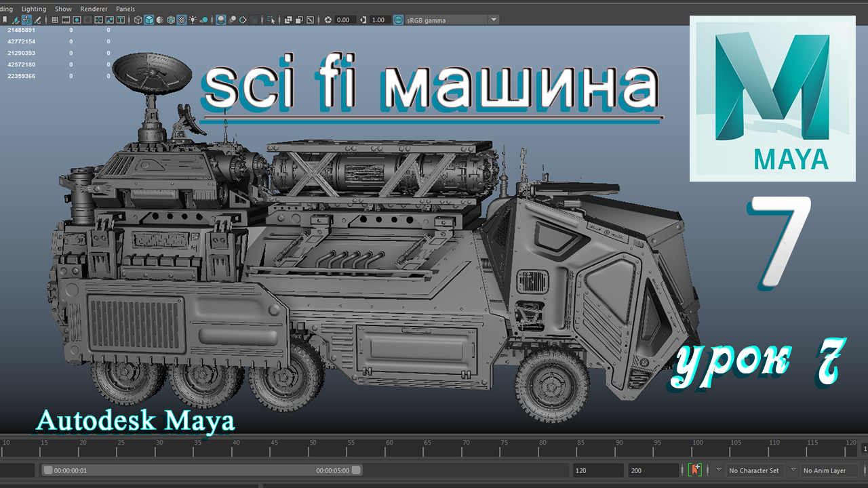Open the No Anim Layer dropdown
868x488 pixels.
(829, 470)
